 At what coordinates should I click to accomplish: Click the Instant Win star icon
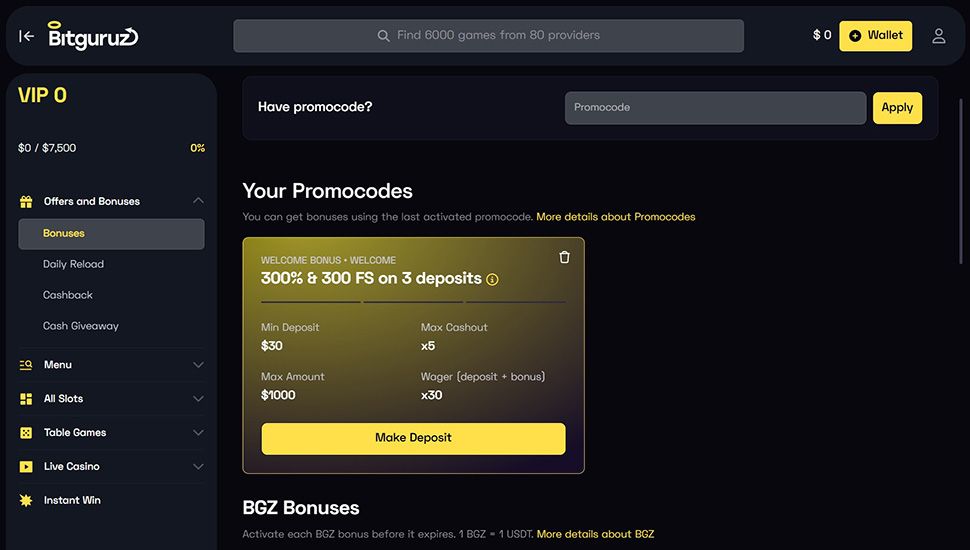click(x=26, y=500)
